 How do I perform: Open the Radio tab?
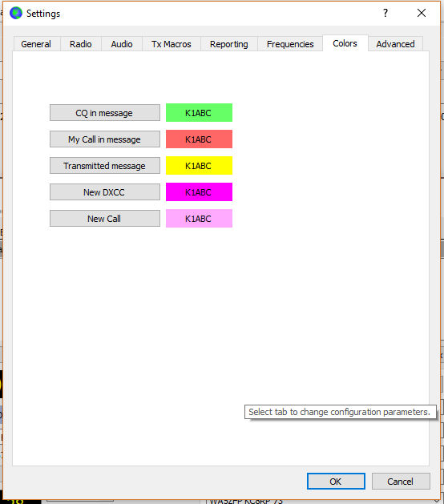point(81,44)
